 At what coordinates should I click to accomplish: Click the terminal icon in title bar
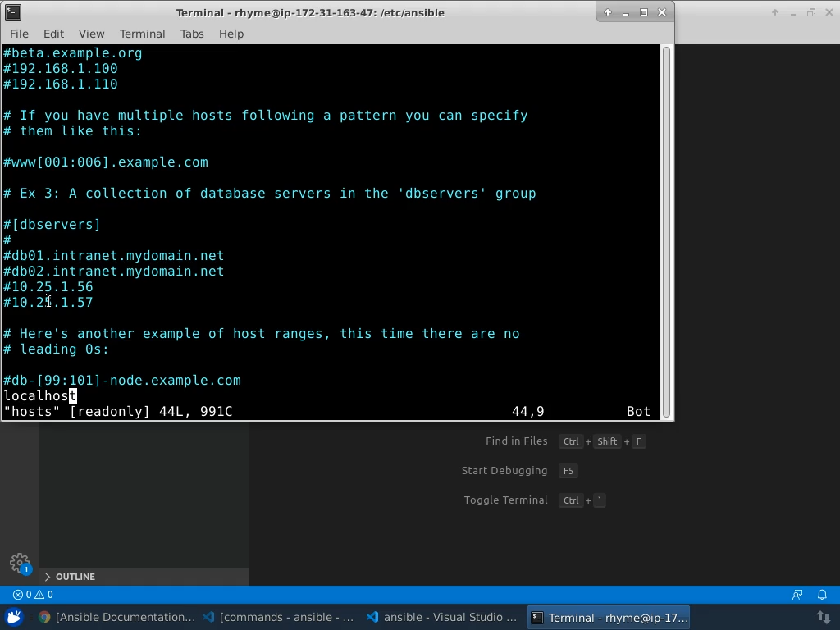(x=13, y=12)
